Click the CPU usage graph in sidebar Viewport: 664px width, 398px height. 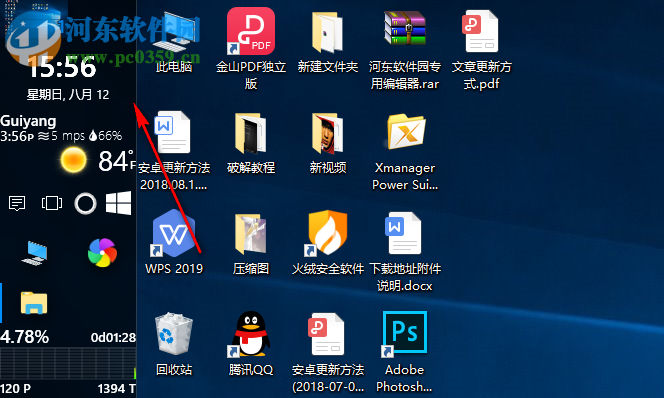68,364
